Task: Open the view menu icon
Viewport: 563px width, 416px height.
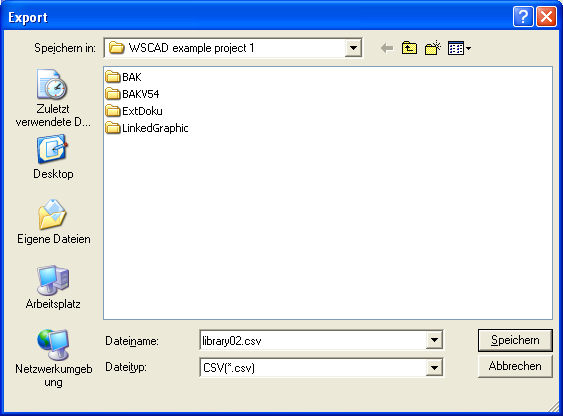Action: (459, 48)
